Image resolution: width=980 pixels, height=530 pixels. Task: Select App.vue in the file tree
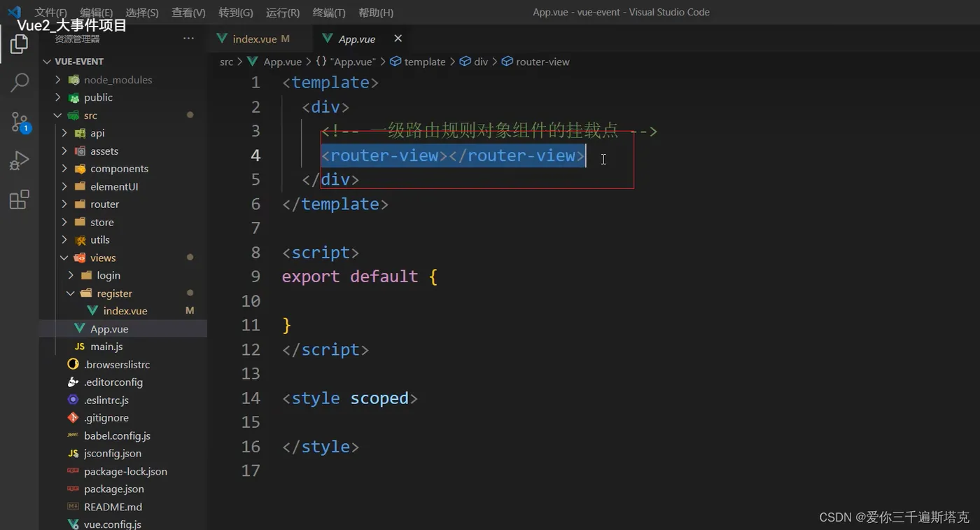[123, 329]
